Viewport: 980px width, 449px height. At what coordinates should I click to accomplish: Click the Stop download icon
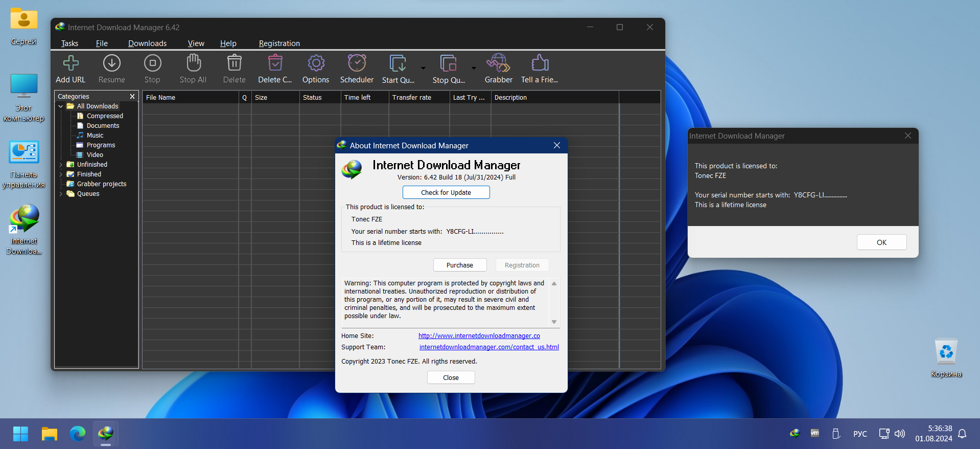(152, 63)
